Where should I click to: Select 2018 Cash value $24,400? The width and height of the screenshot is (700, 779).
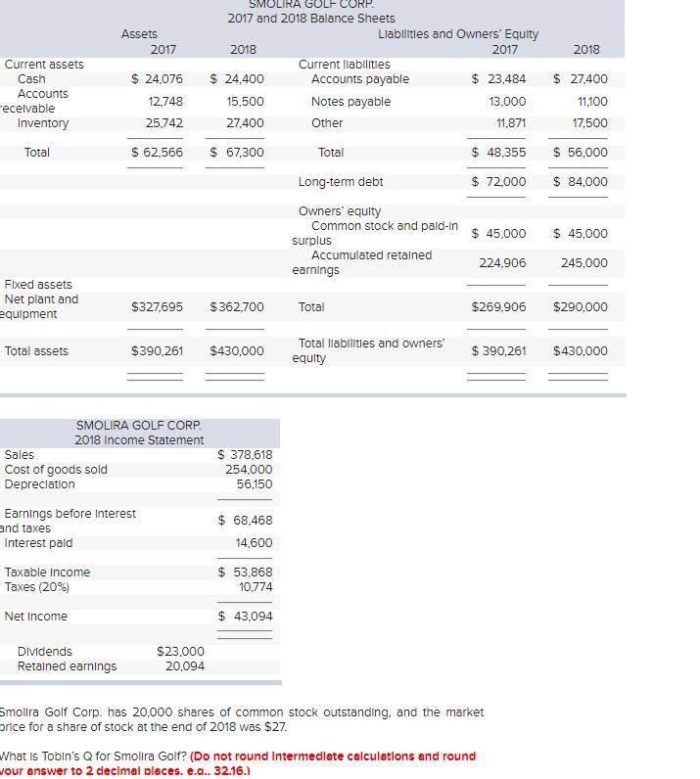(x=237, y=79)
